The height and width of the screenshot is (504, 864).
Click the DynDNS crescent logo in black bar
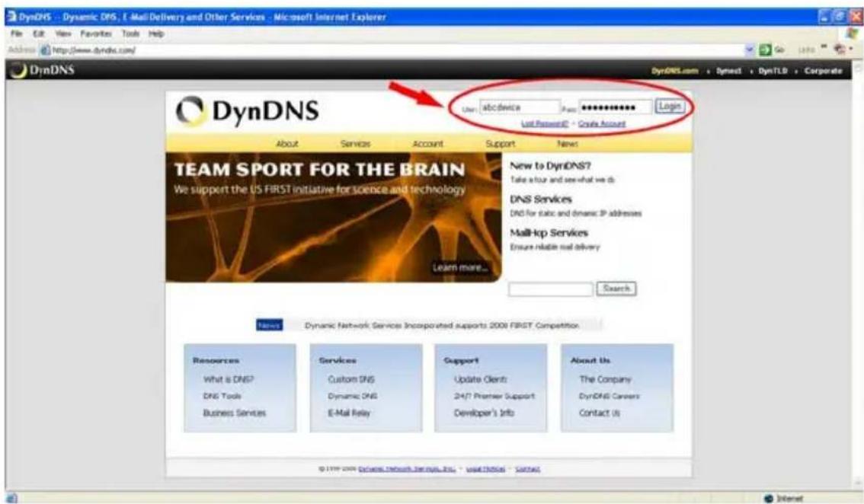(x=18, y=71)
